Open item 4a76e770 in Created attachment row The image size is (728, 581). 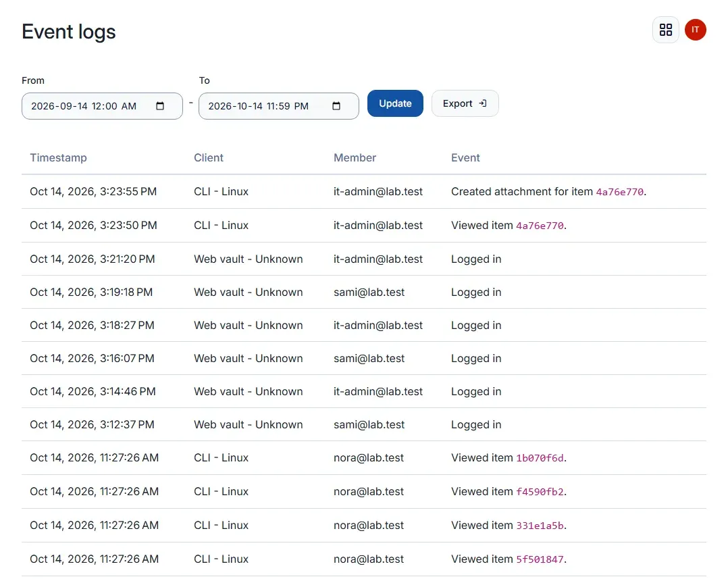tap(620, 192)
